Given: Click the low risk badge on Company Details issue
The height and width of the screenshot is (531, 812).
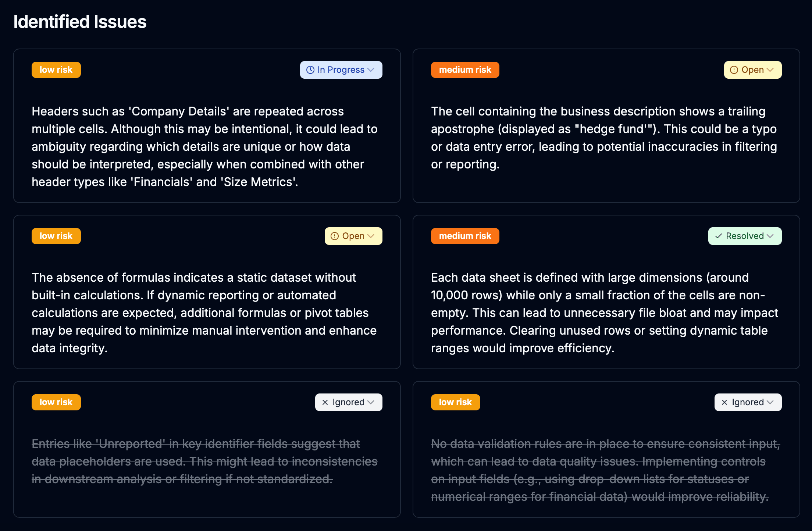Looking at the screenshot, I should (56, 70).
